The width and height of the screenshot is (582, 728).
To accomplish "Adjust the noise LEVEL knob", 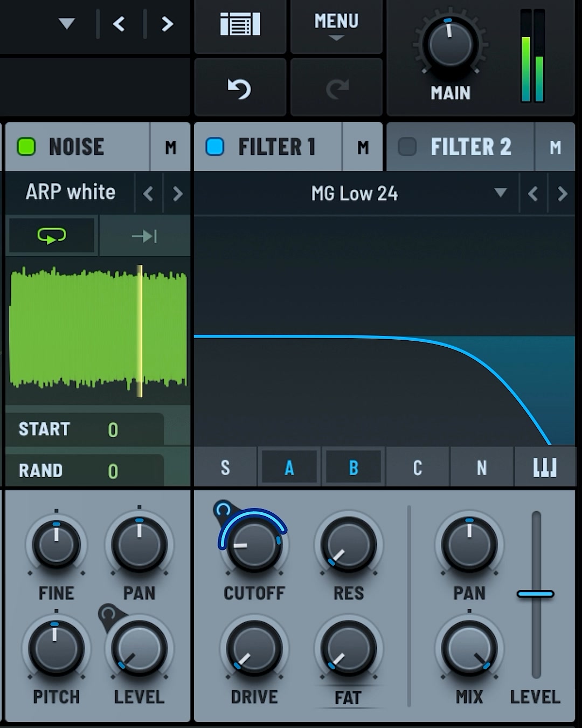I will [x=139, y=649].
